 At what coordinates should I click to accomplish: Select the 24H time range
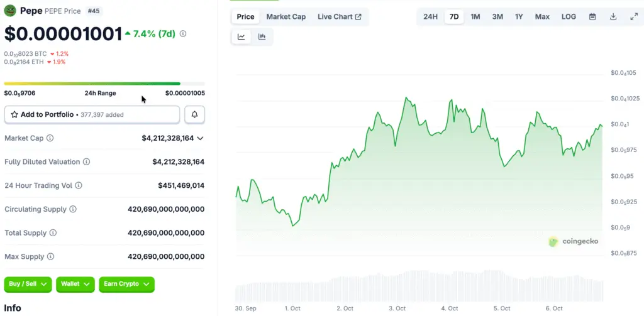[430, 17]
